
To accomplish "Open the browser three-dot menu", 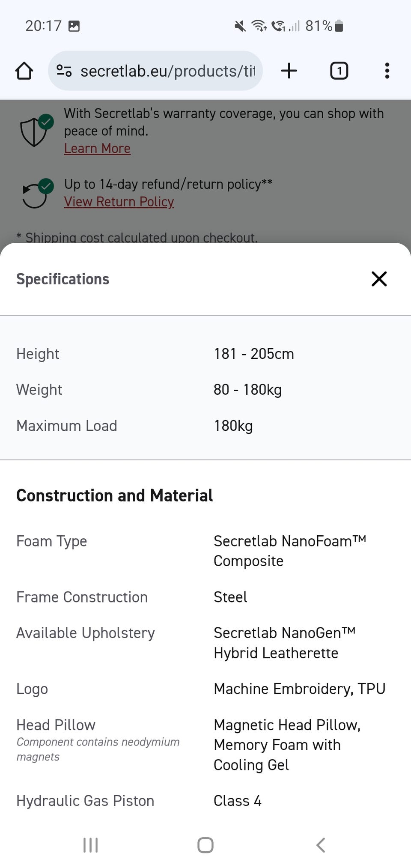I will pyautogui.click(x=387, y=71).
